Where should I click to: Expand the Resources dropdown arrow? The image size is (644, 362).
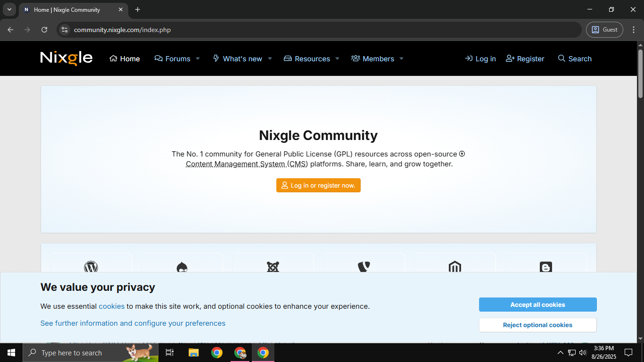337,58
